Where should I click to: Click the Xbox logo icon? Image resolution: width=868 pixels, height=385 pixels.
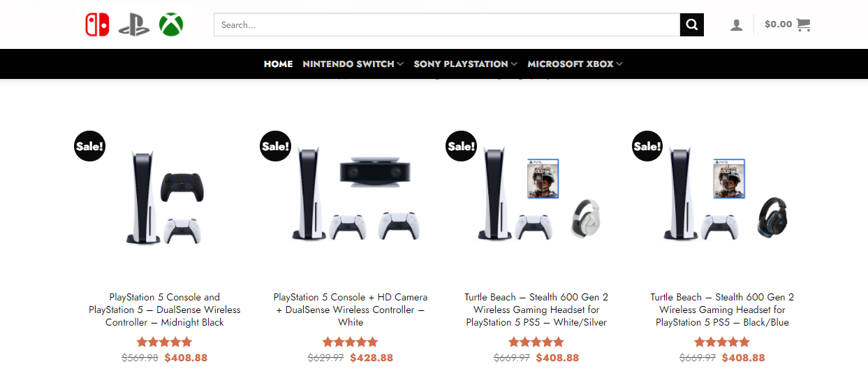pos(171,24)
